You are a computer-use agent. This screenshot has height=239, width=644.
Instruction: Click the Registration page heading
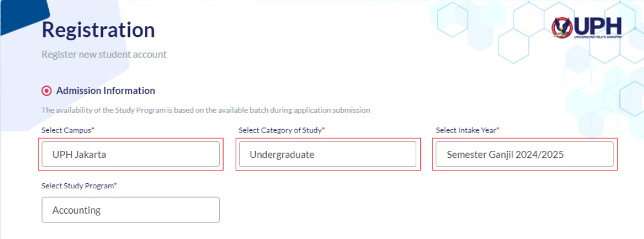coord(98,30)
